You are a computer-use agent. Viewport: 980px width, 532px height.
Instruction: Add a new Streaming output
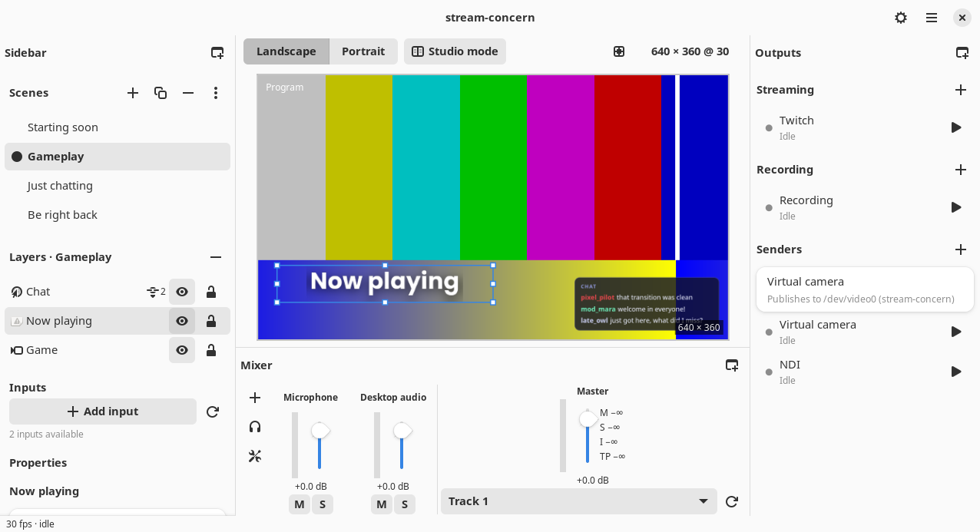(x=961, y=90)
